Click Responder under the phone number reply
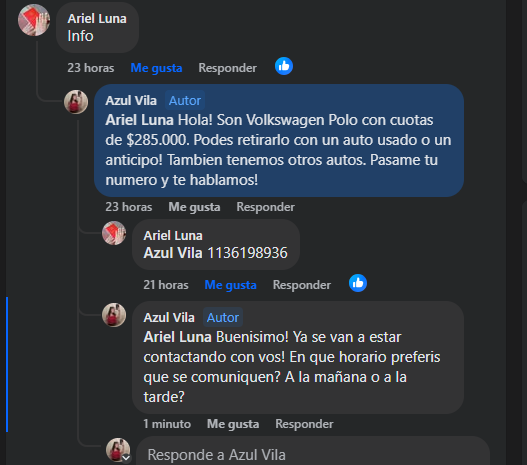Viewport: 527px width, 465px height. (302, 285)
